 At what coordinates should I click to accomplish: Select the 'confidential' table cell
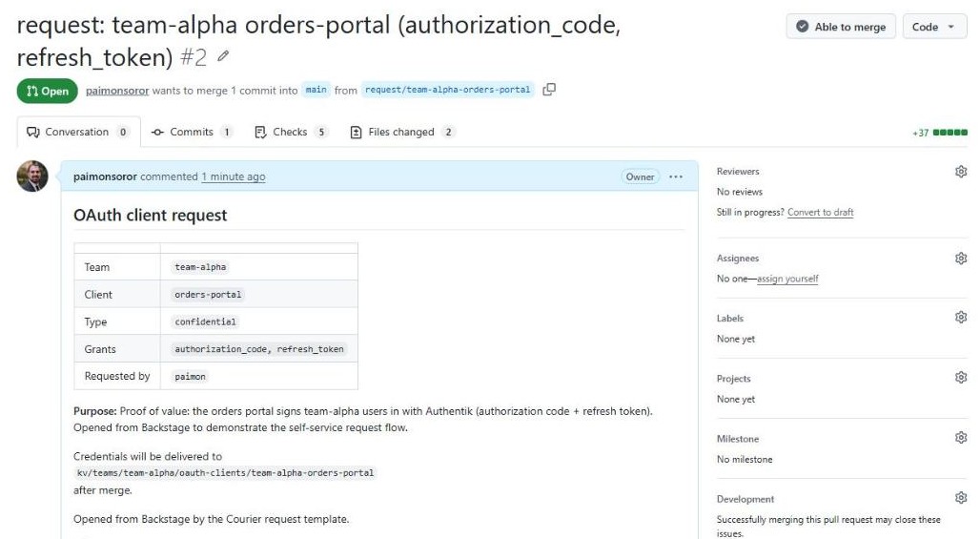[x=258, y=321]
